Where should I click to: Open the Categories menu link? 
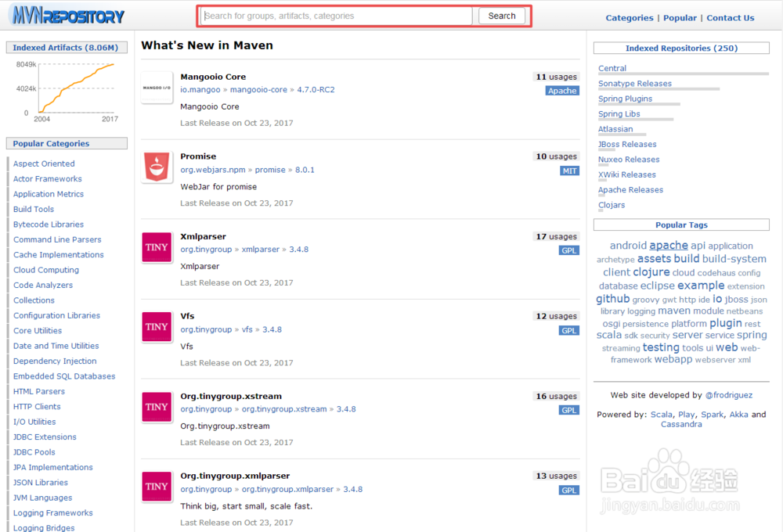pyautogui.click(x=630, y=18)
